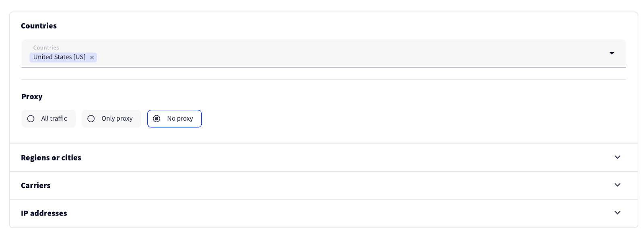Click the bold Countries heading
This screenshot has height=236, width=644.
[39, 26]
